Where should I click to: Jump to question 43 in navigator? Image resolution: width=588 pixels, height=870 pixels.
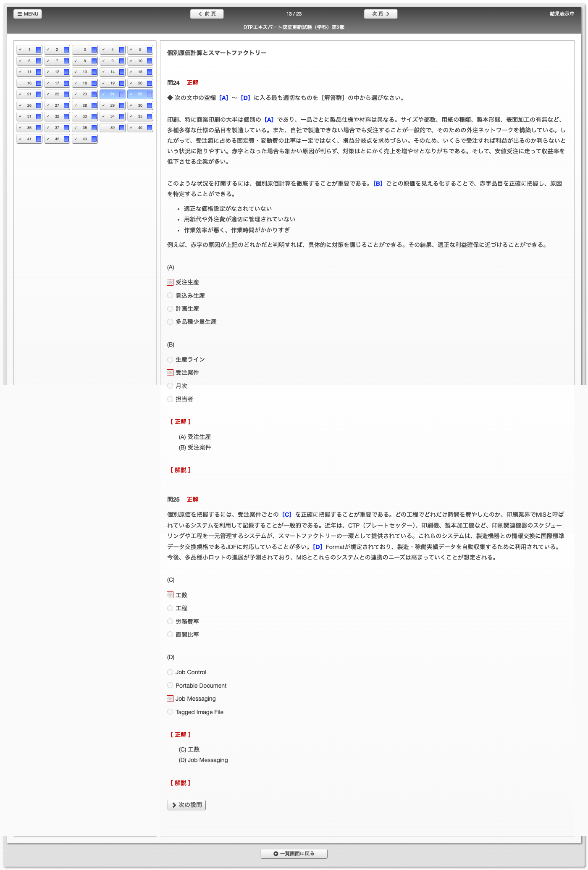click(x=84, y=139)
